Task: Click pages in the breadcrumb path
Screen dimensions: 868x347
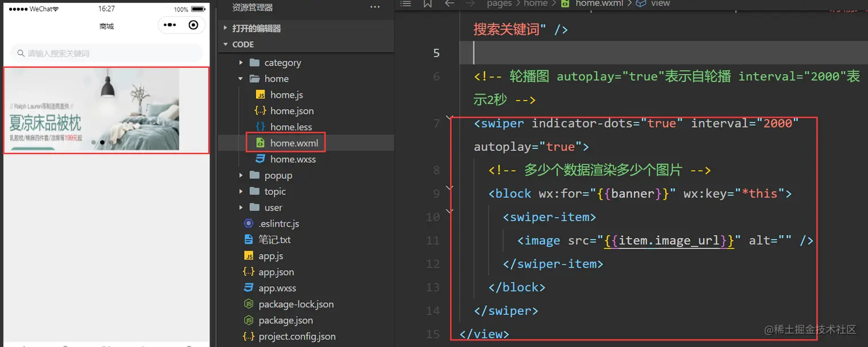Action: pyautogui.click(x=499, y=3)
